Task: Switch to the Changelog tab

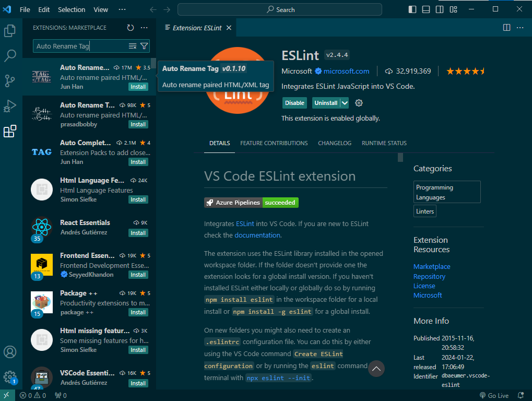Action: click(335, 143)
